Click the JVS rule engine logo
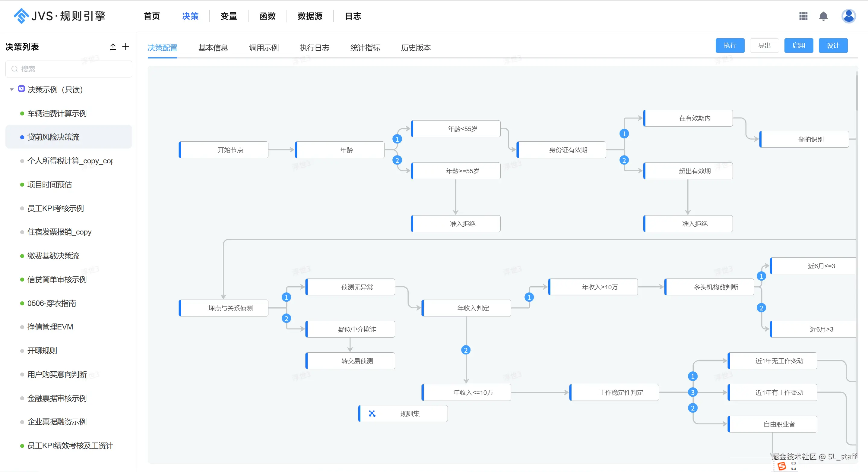 (x=59, y=16)
